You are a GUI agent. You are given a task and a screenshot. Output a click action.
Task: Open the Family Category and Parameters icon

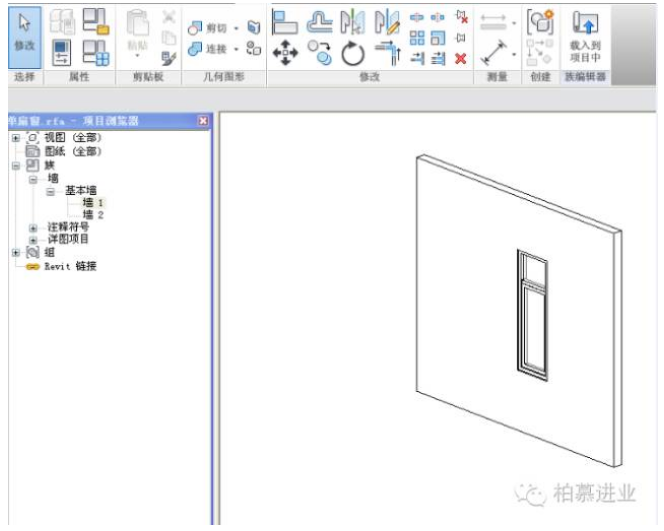[96, 21]
